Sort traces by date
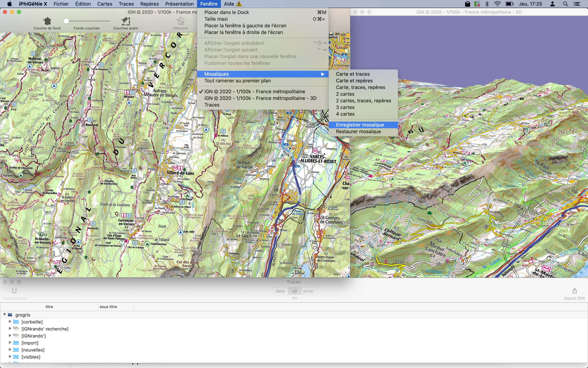The image size is (588, 368). coord(280,291)
